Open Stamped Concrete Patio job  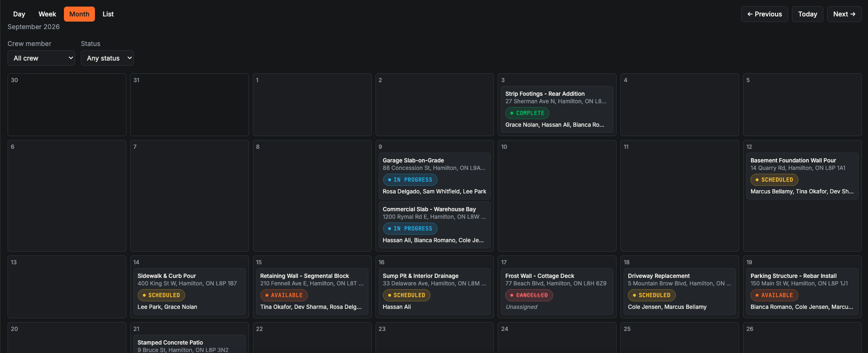pos(189,344)
